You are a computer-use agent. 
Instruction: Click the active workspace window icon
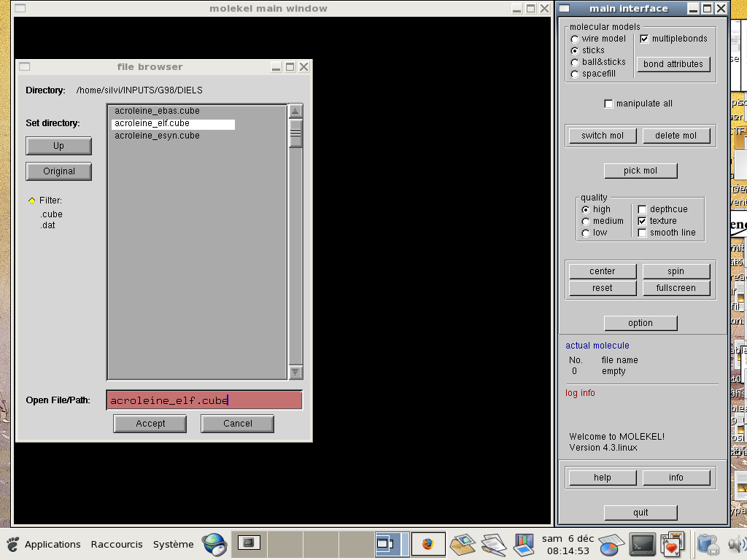(x=385, y=544)
